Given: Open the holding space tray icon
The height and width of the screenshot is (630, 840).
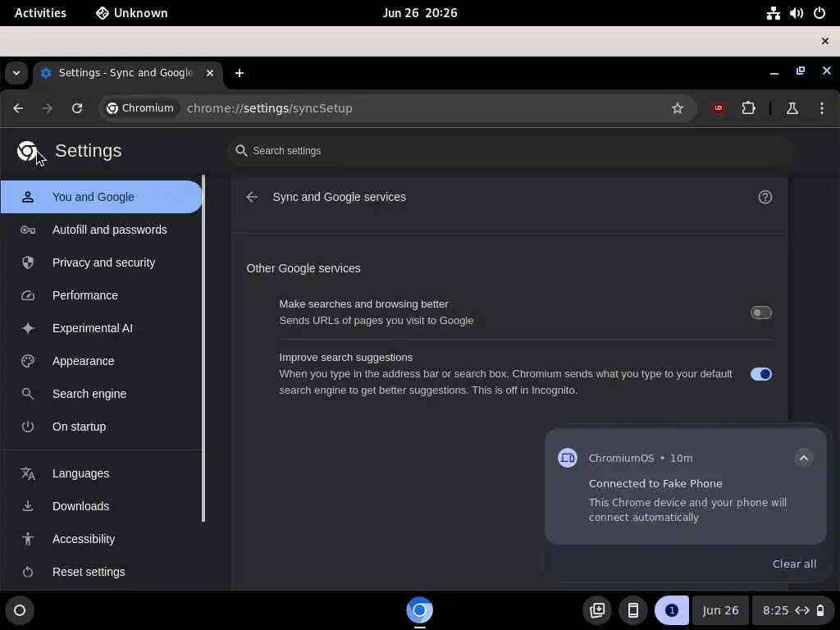Looking at the screenshot, I should (597, 610).
